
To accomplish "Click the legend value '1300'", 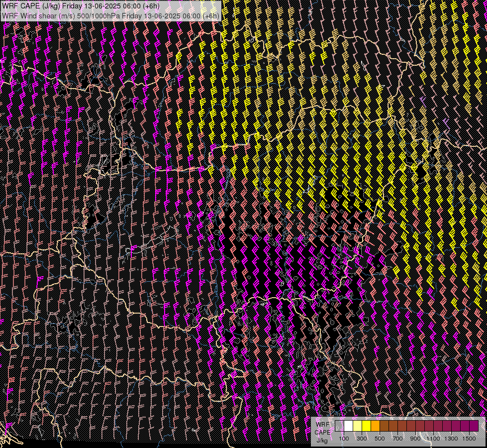I will tap(451, 439).
